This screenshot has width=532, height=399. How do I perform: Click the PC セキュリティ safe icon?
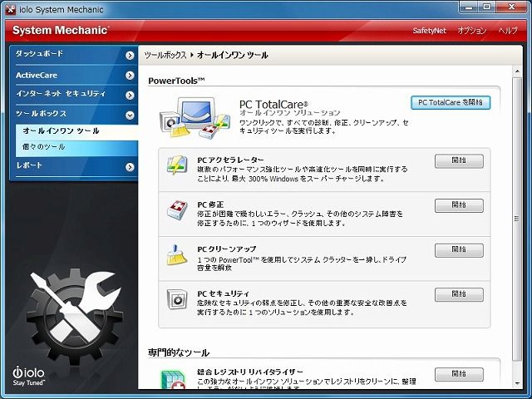pyautogui.click(x=177, y=299)
